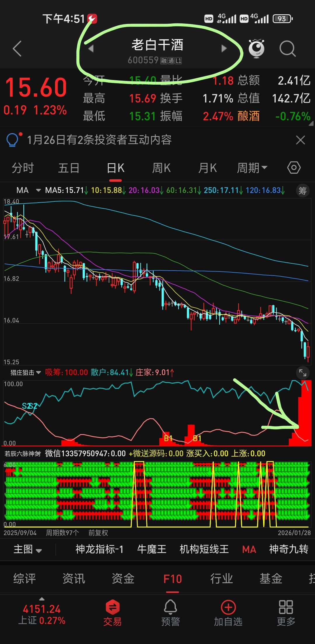Open chart settings hexagon icon
Screen dimensions: 315x644
click(294, 168)
